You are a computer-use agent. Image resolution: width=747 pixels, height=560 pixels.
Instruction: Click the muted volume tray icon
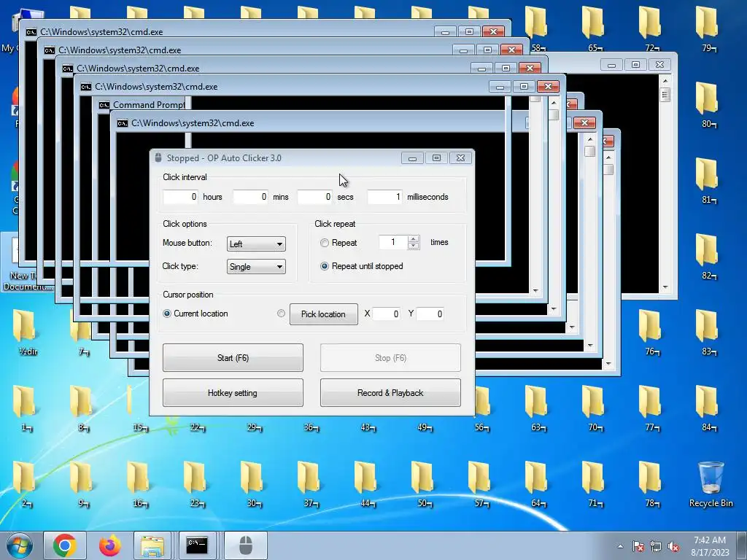pyautogui.click(x=673, y=546)
